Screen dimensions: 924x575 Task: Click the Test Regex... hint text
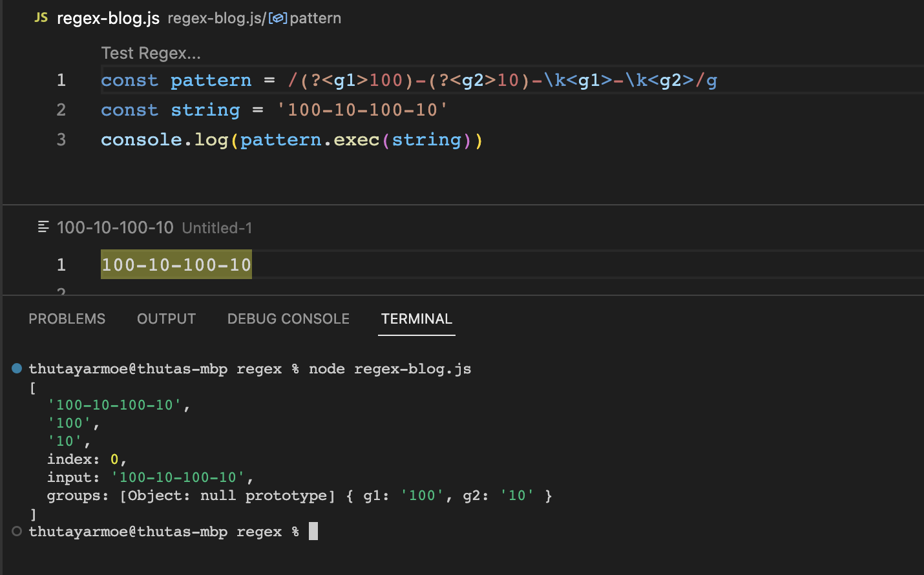151,53
